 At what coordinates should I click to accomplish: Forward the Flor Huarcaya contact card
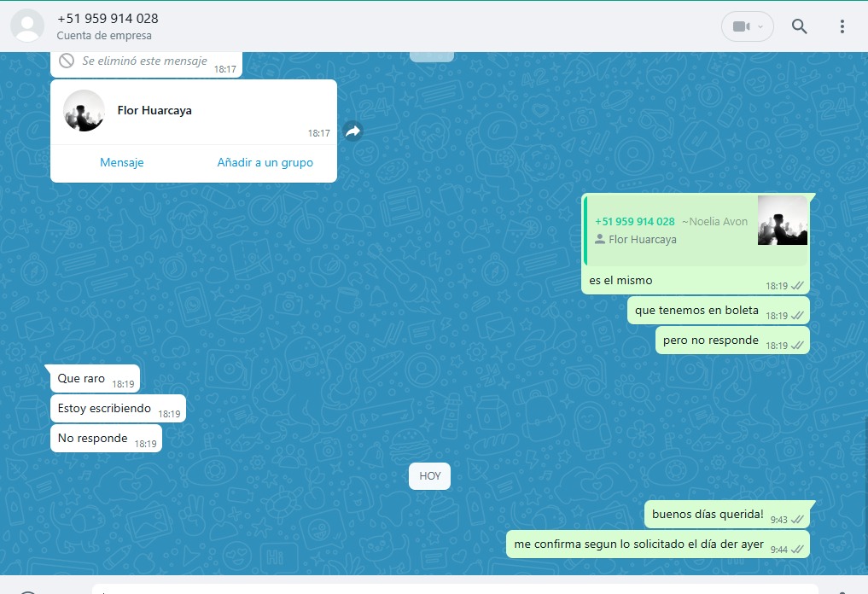point(352,131)
